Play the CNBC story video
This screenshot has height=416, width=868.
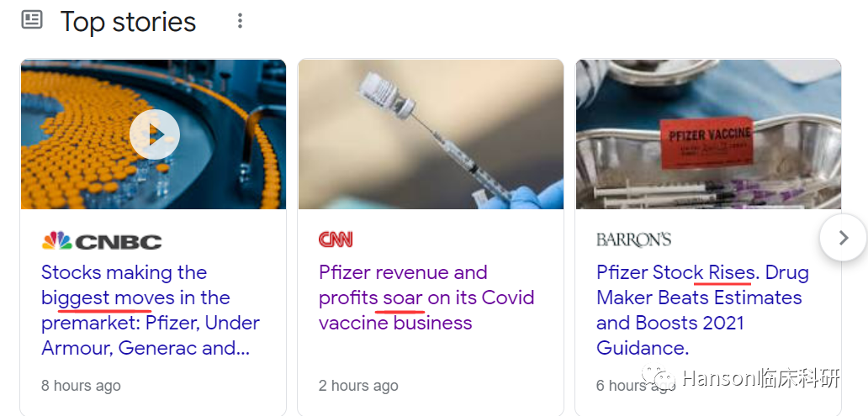pos(154,134)
